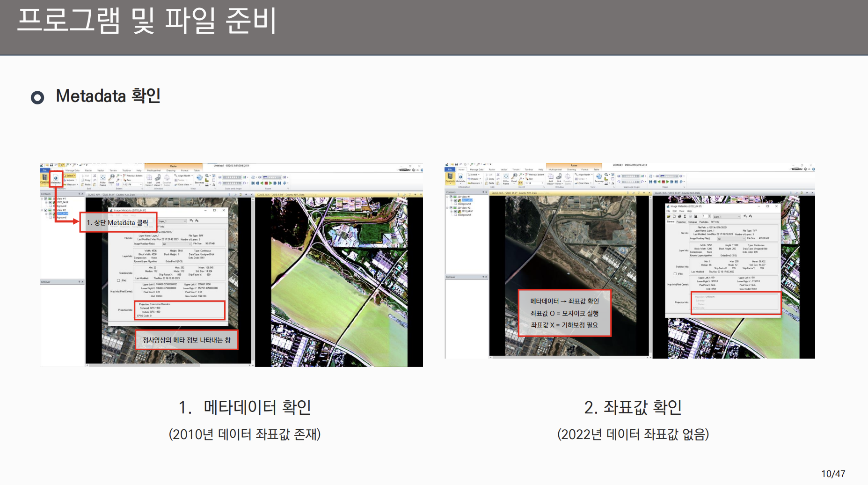This screenshot has width=868, height=485.
Task: Open Layer_1 dropdown in 2022_64 metadata dialog
Action: (x=727, y=217)
